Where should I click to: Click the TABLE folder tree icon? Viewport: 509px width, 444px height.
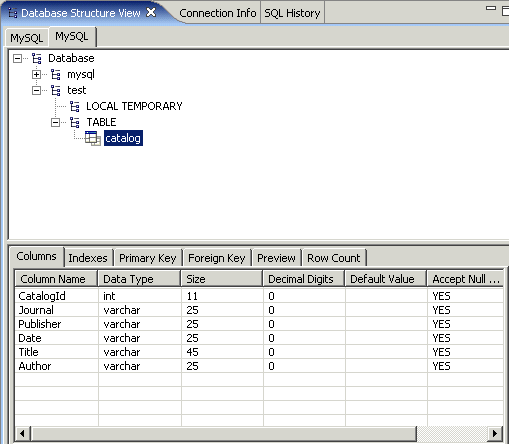coord(75,122)
